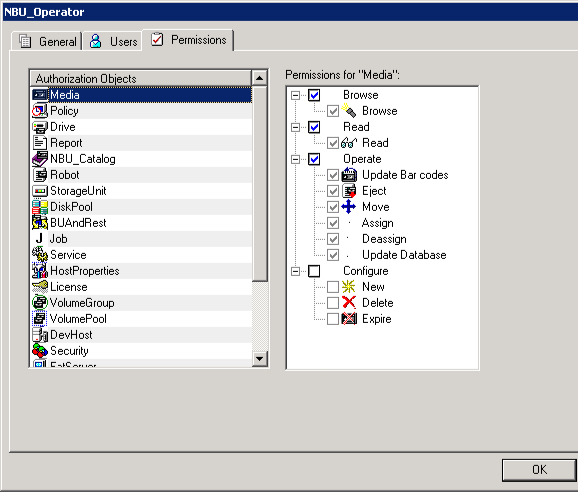Click the Service gears icon
Viewport: 578px width, 492px height.
[39, 255]
